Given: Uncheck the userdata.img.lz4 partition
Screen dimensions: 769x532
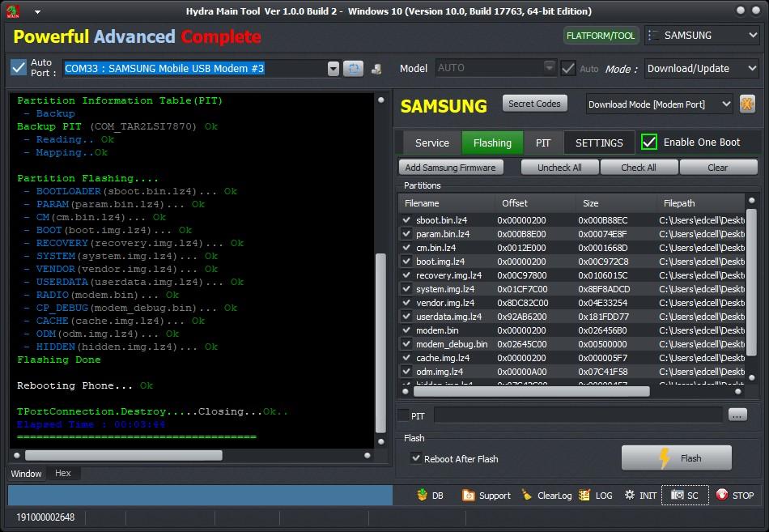Looking at the screenshot, I should pyautogui.click(x=406, y=316).
